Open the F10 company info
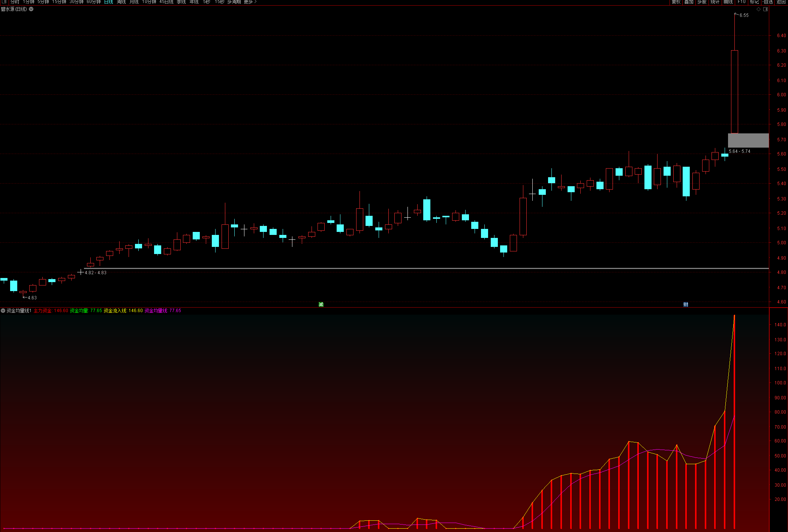 click(x=742, y=2)
